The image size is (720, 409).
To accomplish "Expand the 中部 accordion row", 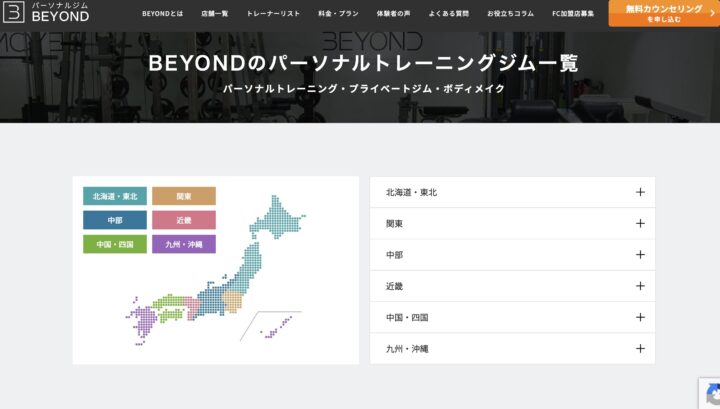I will coord(512,255).
